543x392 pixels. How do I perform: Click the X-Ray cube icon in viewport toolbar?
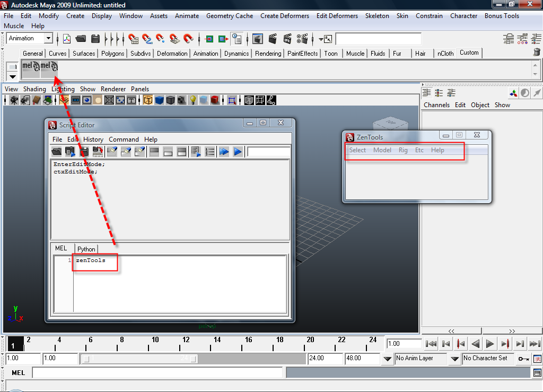pyautogui.click(x=249, y=100)
